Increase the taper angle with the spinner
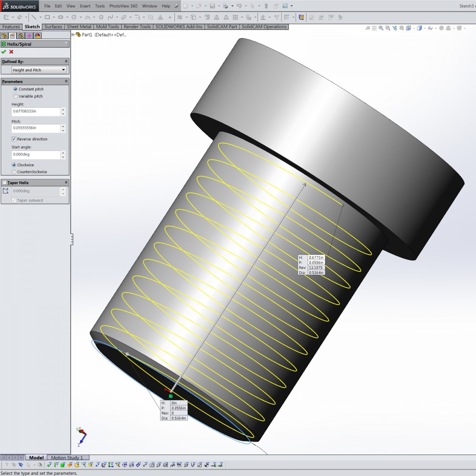Viewport: 476px width, 476px height. tap(63, 189)
